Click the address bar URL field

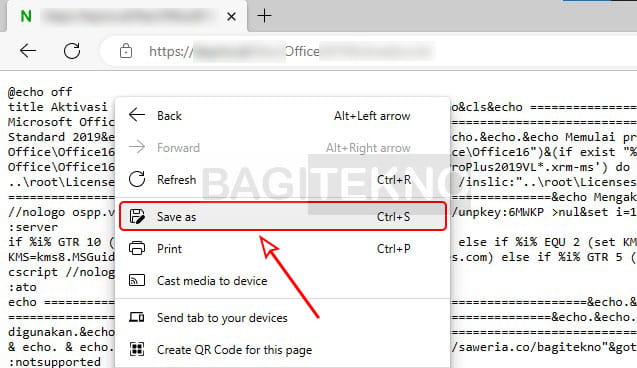[368, 51]
